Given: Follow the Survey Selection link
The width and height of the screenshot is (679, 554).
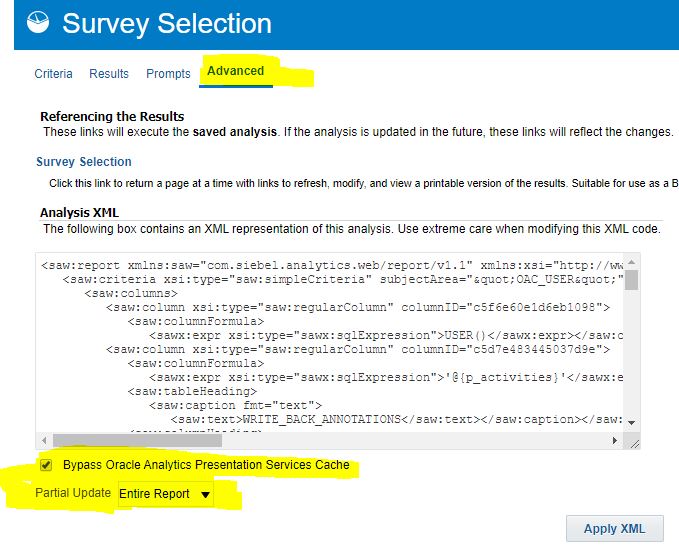Looking at the screenshot, I should [84, 161].
